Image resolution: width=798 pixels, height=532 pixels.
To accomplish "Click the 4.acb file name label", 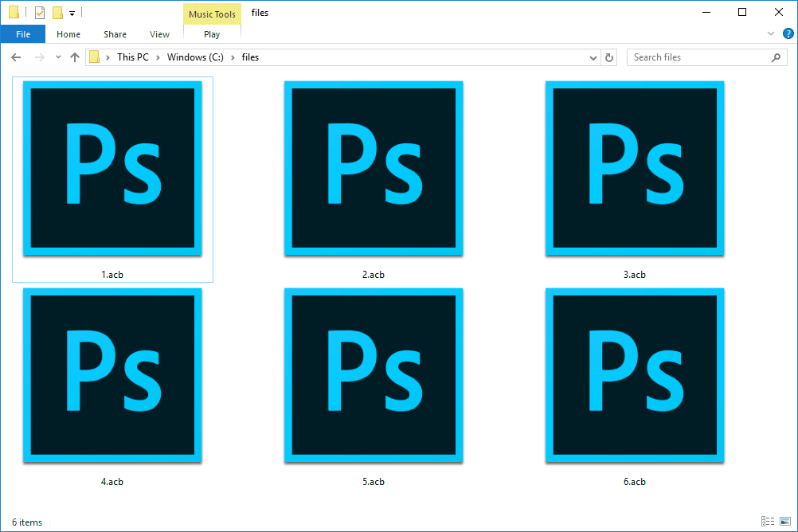I will click(x=112, y=482).
